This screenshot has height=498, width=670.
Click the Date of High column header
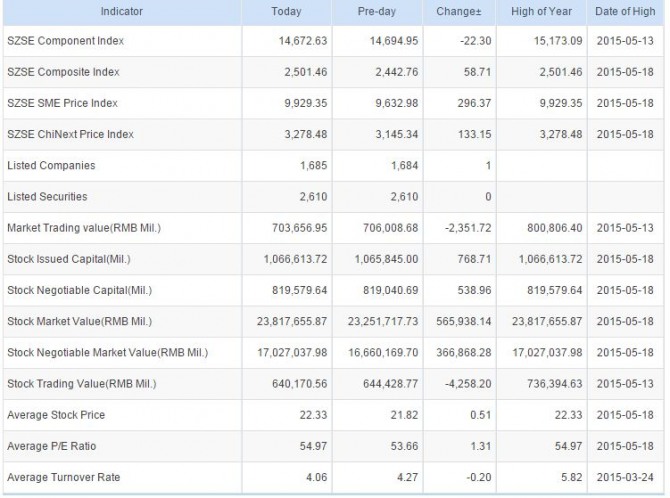point(627,11)
